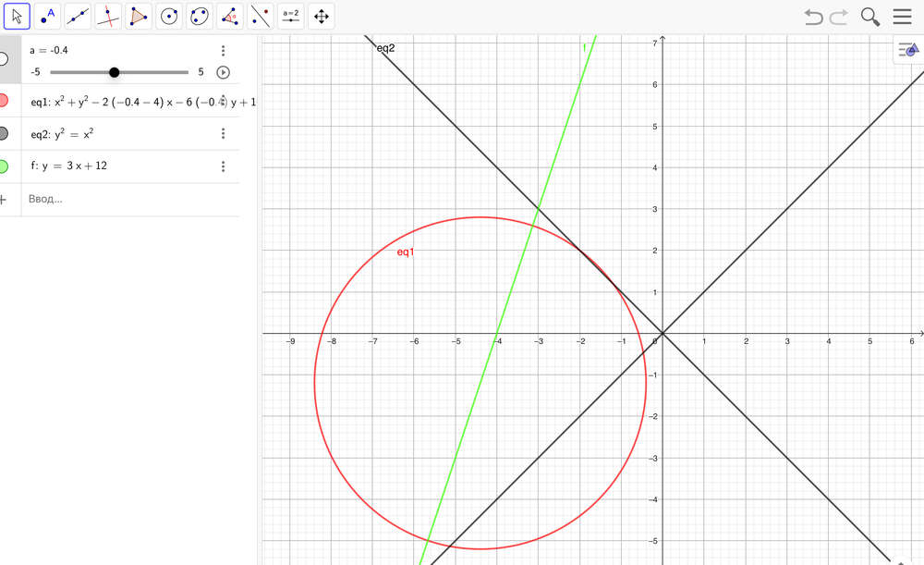Pick the Perpendicular Line tool
The width and height of the screenshot is (924, 565).
point(108,16)
